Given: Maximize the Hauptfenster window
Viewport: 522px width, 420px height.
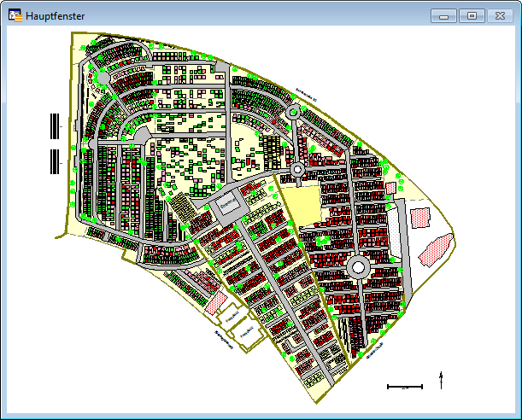Looking at the screenshot, I should pos(471,15).
